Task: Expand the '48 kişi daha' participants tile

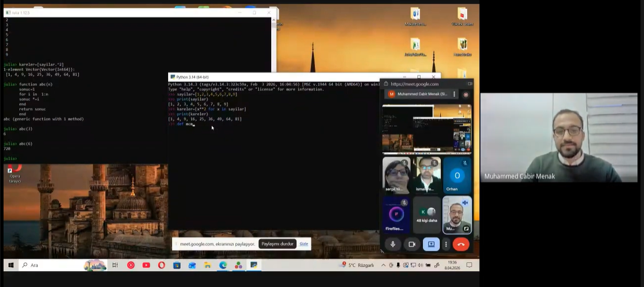Action: (427, 215)
